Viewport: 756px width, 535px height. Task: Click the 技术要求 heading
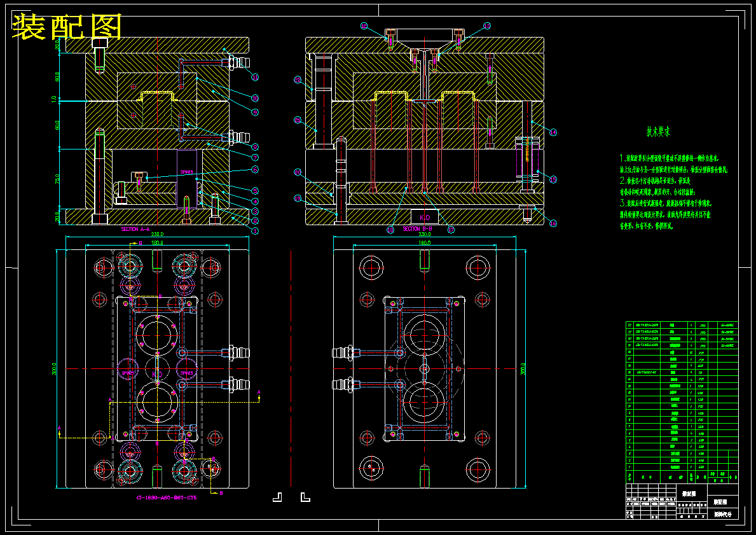pos(658,131)
